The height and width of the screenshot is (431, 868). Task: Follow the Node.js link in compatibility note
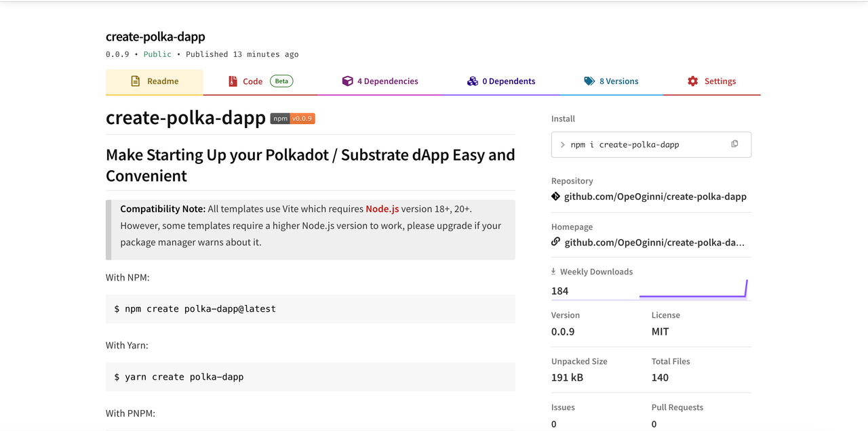coord(382,209)
